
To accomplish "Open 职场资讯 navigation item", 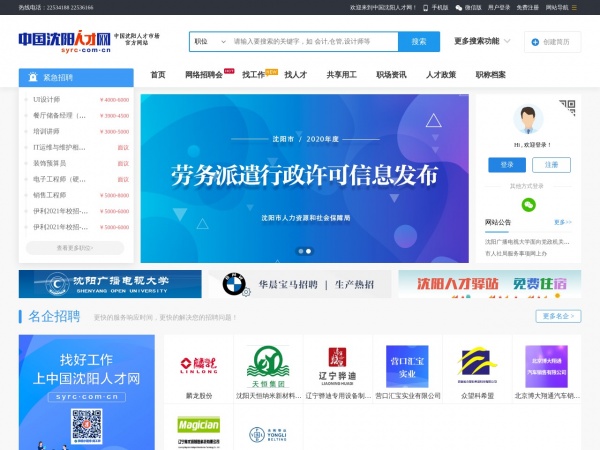I will click(391, 75).
